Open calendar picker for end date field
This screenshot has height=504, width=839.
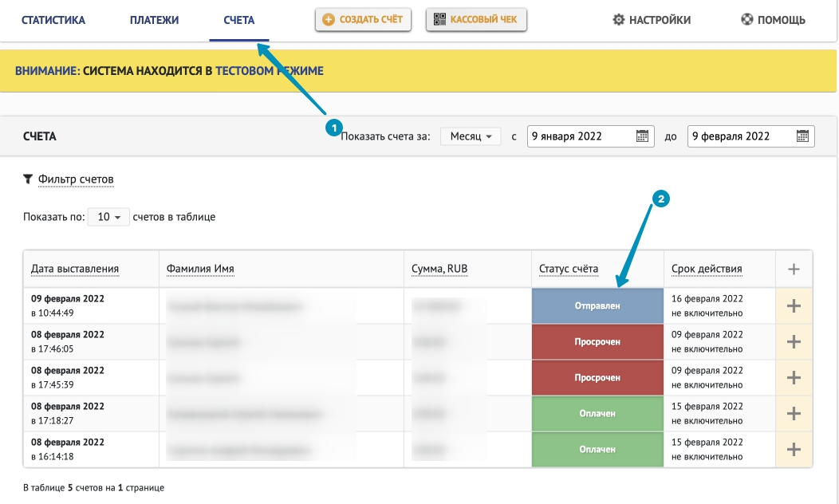pos(802,136)
